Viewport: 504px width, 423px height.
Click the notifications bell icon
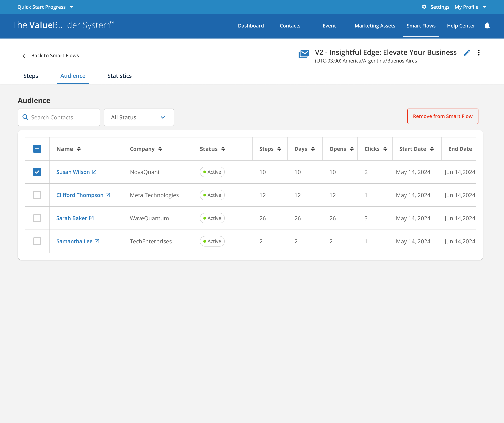(487, 26)
